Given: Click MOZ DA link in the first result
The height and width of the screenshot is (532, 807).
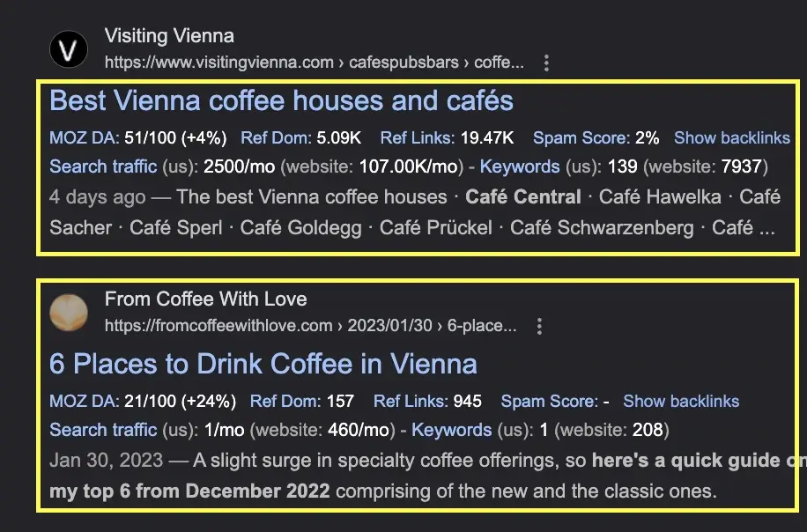Looking at the screenshot, I should [80, 138].
